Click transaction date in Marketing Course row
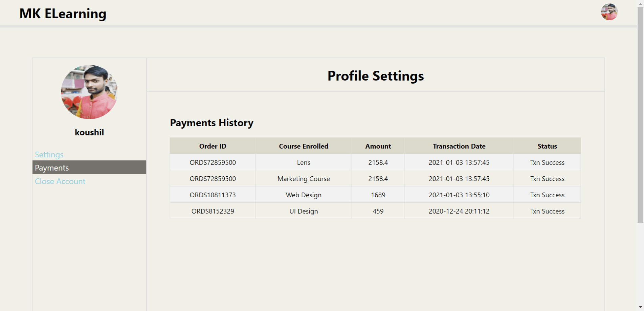 (459, 179)
